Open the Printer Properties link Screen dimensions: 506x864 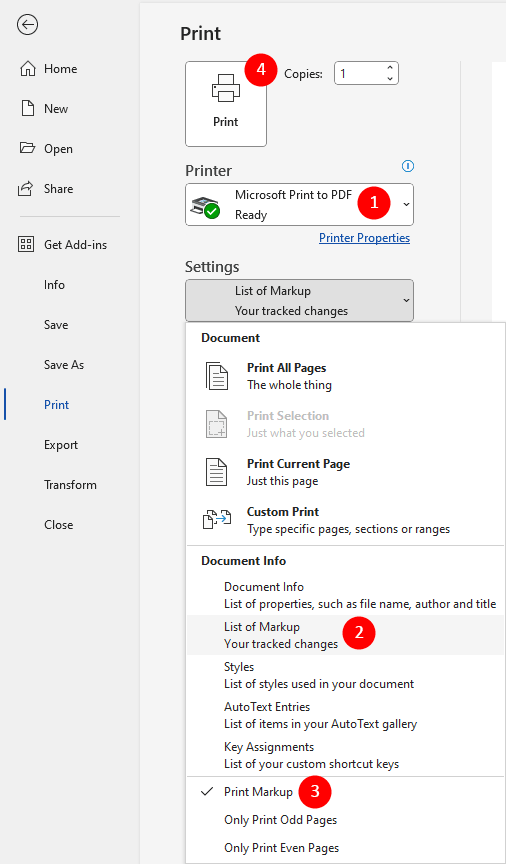(364, 238)
